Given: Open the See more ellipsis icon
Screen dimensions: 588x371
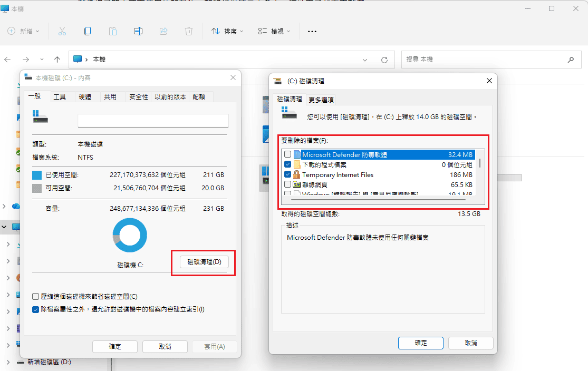Looking at the screenshot, I should tap(312, 31).
